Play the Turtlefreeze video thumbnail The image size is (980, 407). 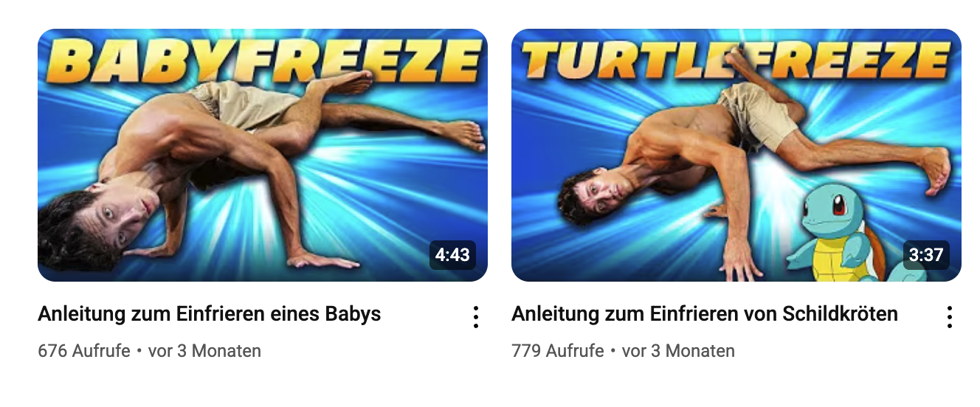point(736,155)
